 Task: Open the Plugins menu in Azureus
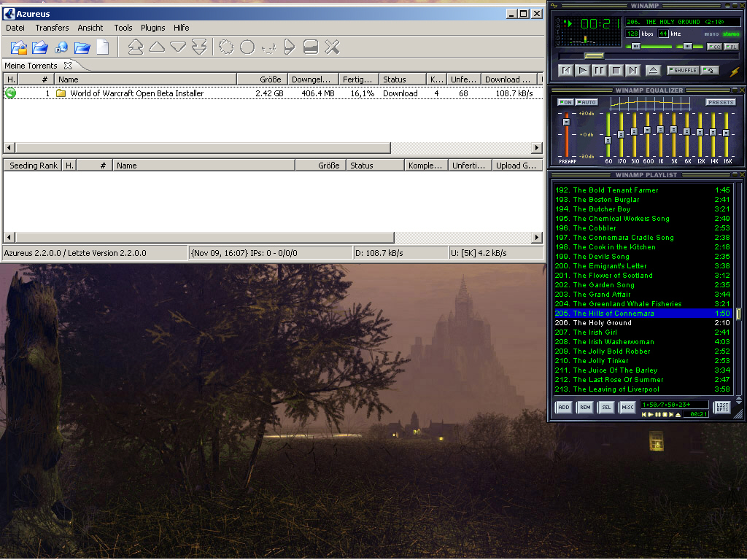coord(153,28)
